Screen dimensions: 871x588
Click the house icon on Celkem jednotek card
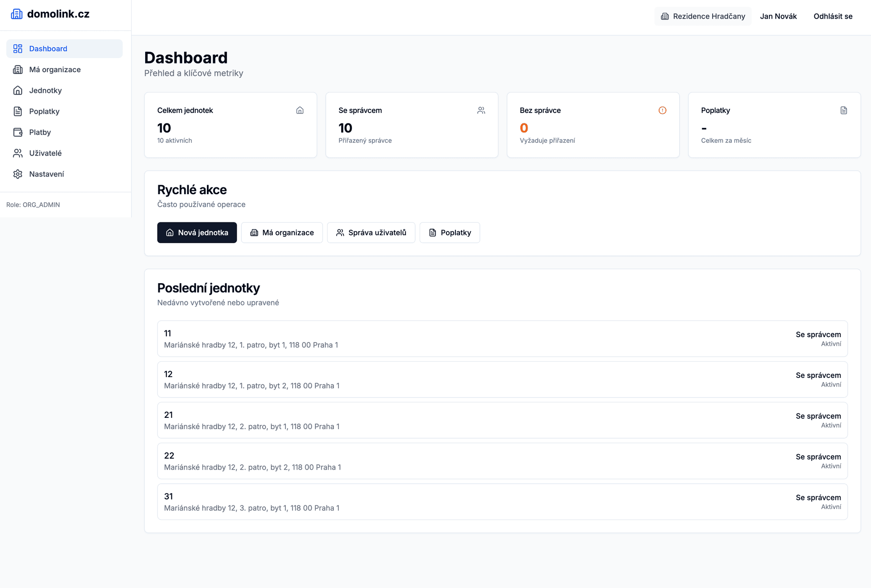(299, 110)
